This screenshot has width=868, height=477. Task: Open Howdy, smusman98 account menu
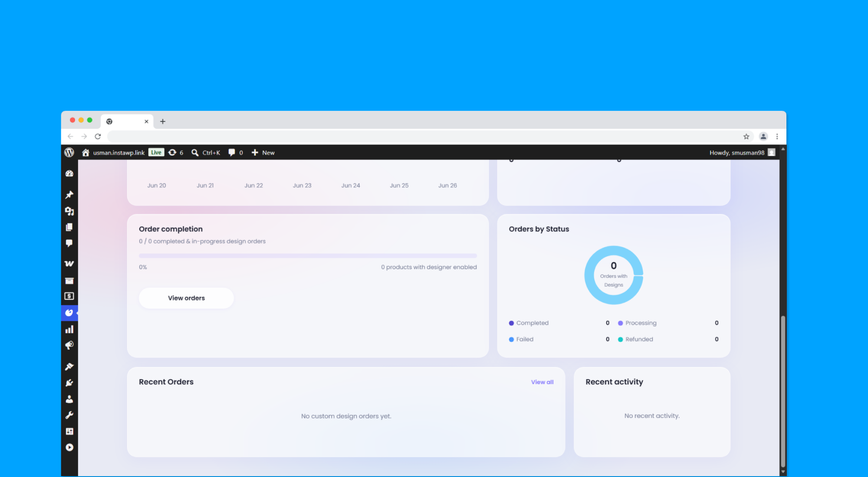(742, 153)
